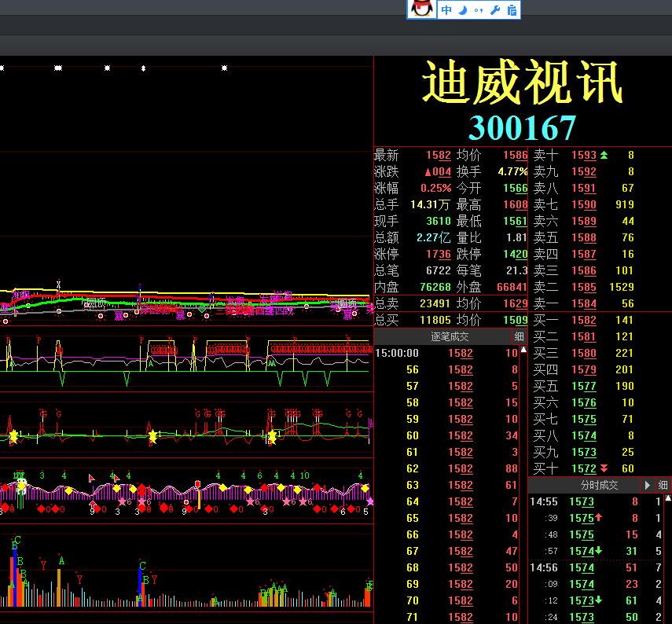Click the 总笔 value 6722
The height and width of the screenshot is (624, 672).
click(439, 270)
